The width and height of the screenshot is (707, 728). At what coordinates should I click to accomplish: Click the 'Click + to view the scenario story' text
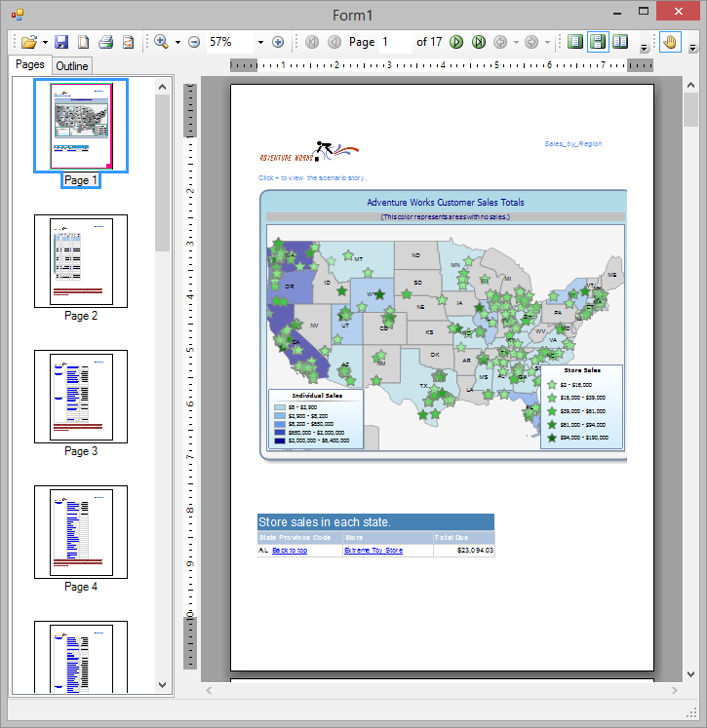[x=313, y=177]
